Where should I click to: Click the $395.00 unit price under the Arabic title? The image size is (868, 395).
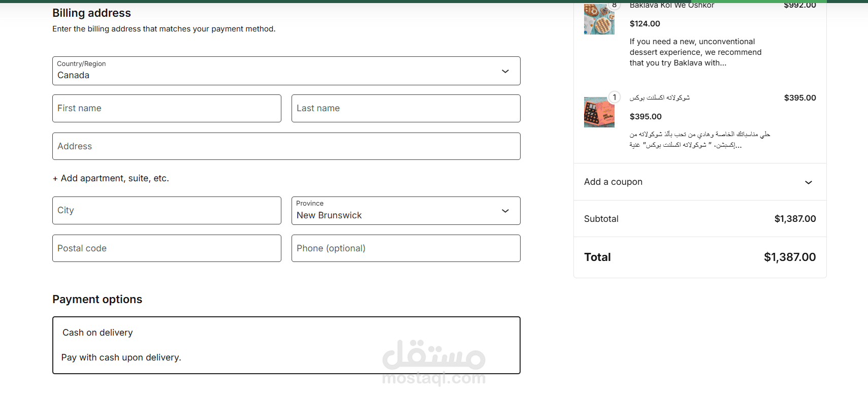tap(646, 116)
